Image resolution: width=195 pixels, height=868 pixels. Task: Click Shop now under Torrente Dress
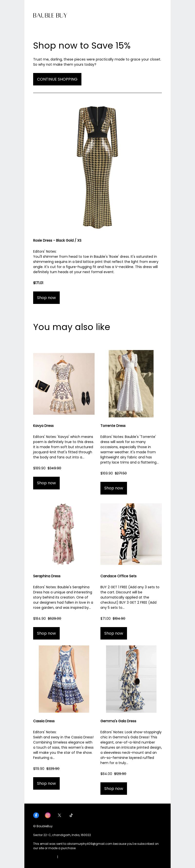click(114, 488)
